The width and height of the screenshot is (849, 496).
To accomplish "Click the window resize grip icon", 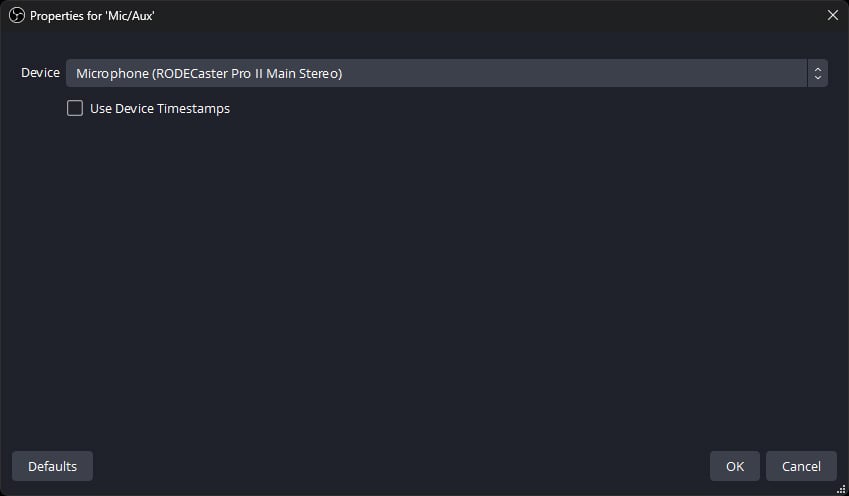I will click(x=841, y=489).
